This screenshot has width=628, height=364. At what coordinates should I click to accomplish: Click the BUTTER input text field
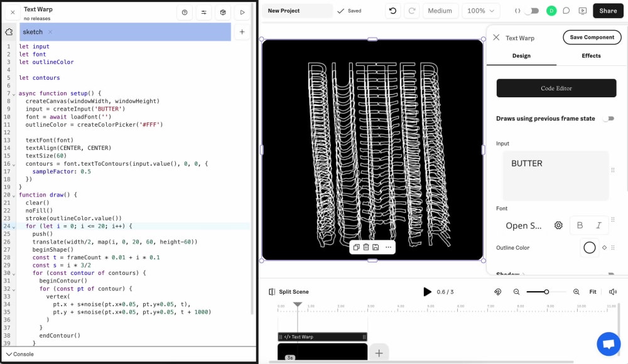pos(556,176)
